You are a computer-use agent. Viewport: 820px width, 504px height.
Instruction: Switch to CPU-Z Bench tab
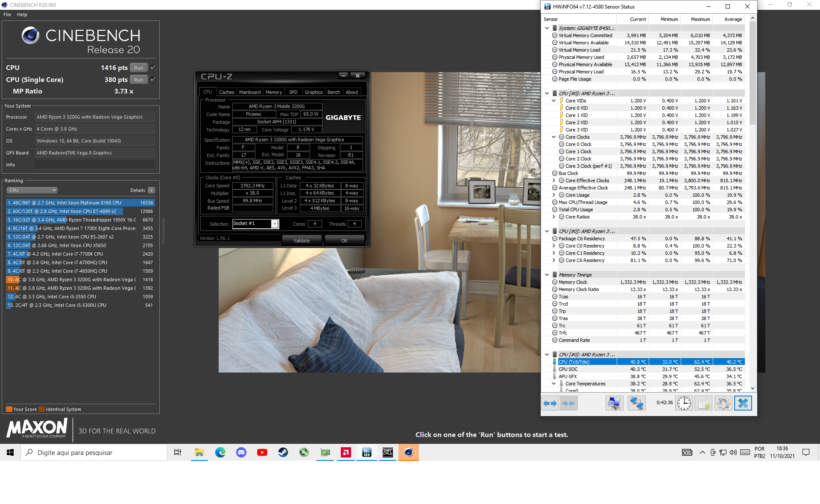coord(334,92)
